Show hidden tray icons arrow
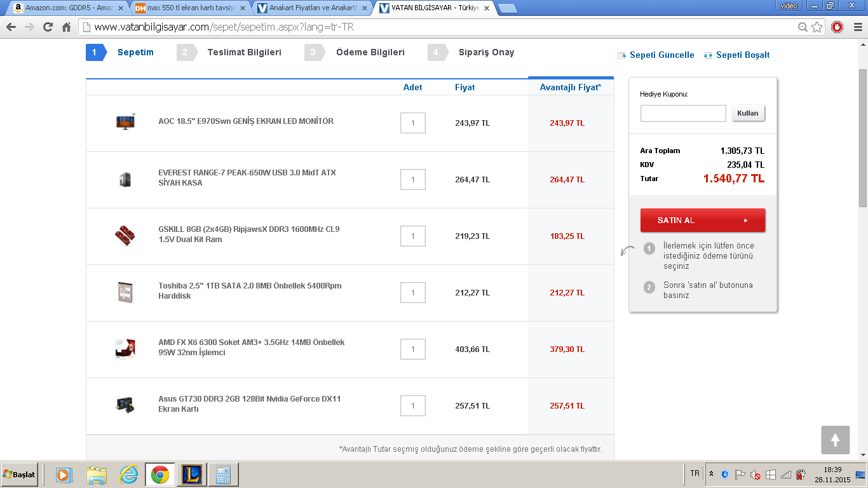The width and height of the screenshot is (868, 488). 711,474
